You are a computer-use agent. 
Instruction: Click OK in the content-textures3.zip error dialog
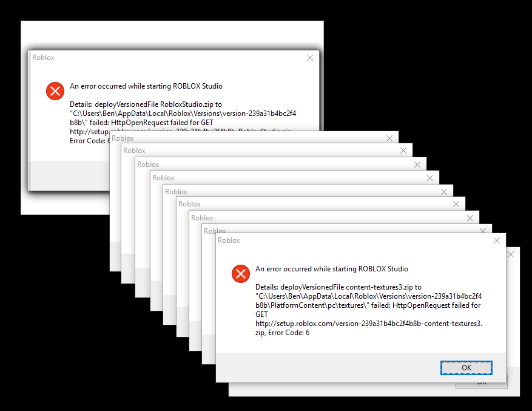466,368
